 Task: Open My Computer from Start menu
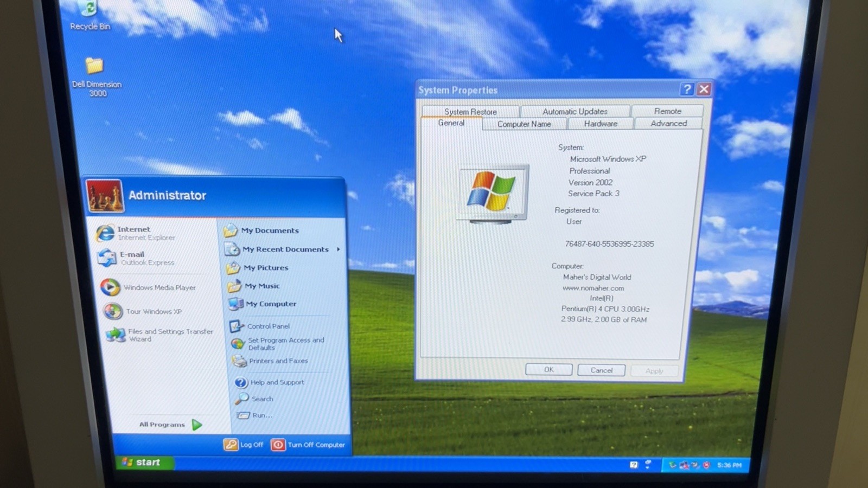point(263,304)
